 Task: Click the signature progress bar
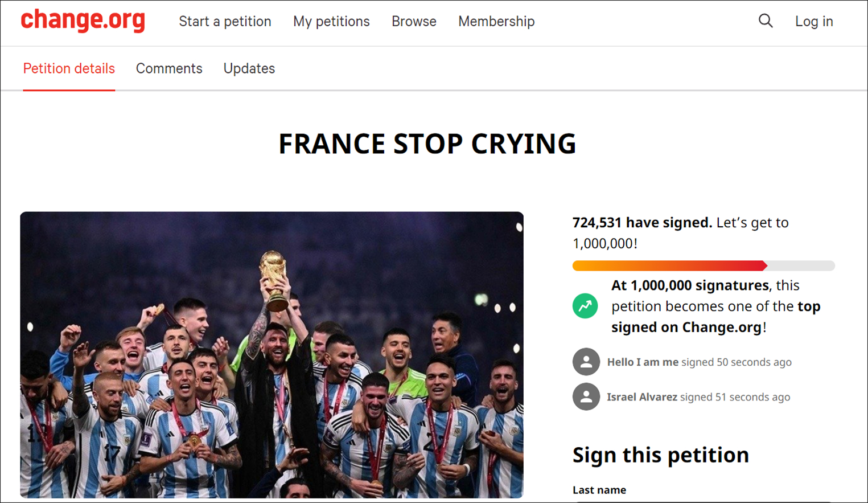[x=703, y=265]
